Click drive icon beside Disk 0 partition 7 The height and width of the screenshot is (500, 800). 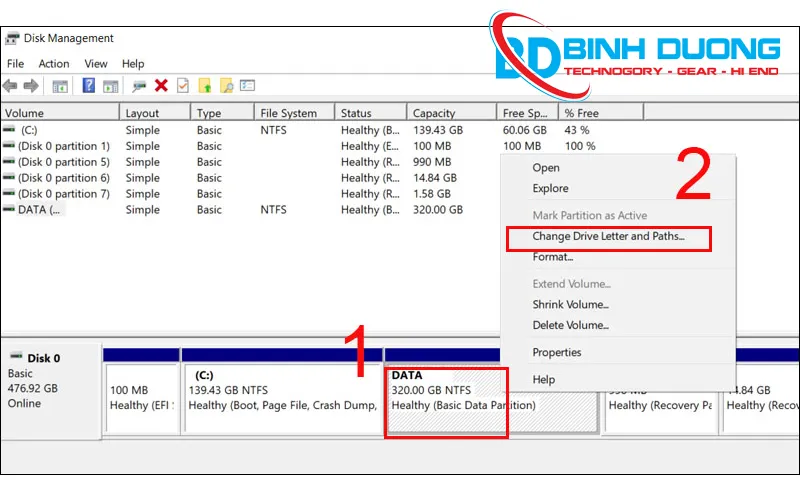[x=9, y=193]
